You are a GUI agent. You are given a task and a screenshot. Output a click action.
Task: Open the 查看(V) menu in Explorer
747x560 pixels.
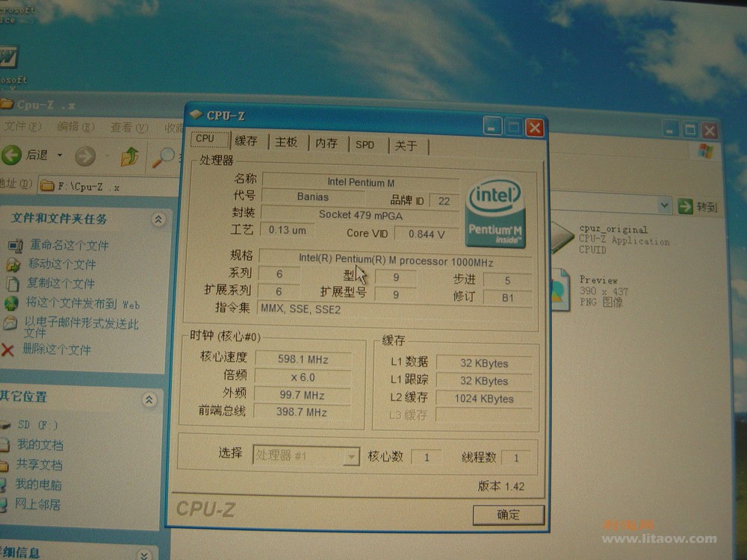128,128
